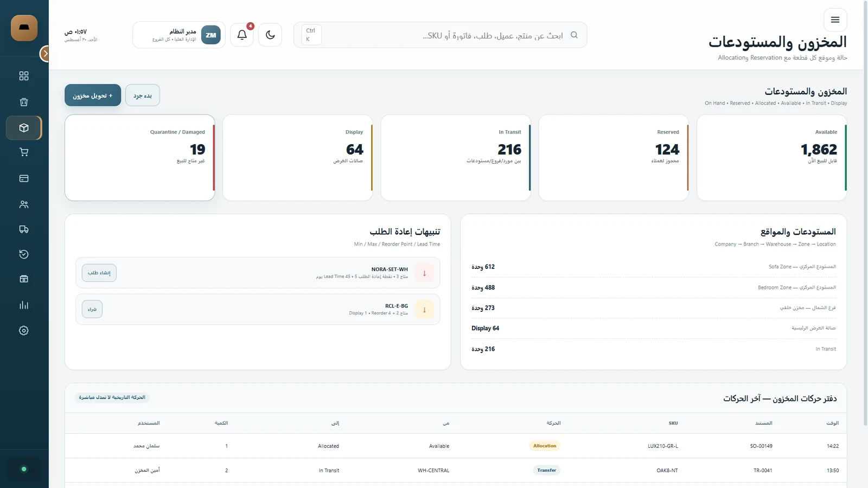Screen dimensions: 868x488
Task: Open the Display 64 stat card
Action: click(x=298, y=158)
